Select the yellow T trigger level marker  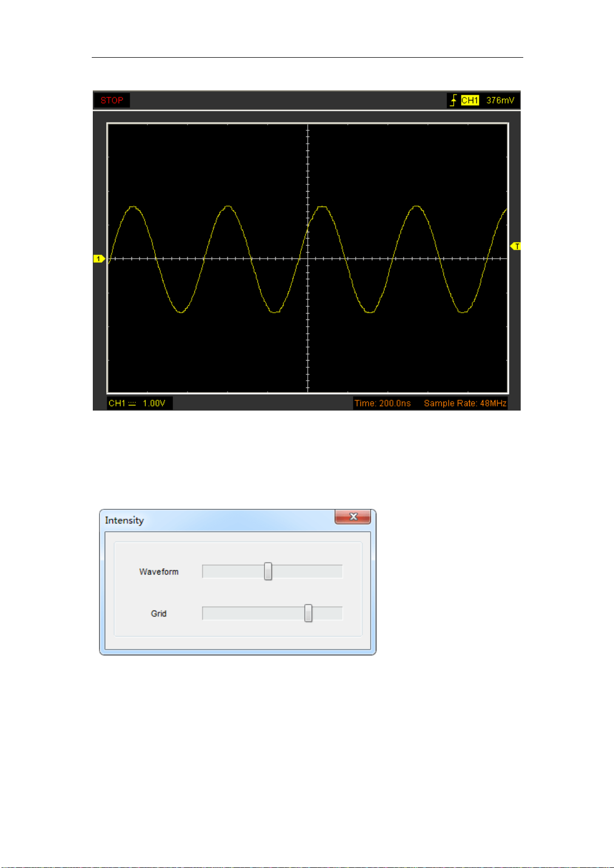[516, 246]
